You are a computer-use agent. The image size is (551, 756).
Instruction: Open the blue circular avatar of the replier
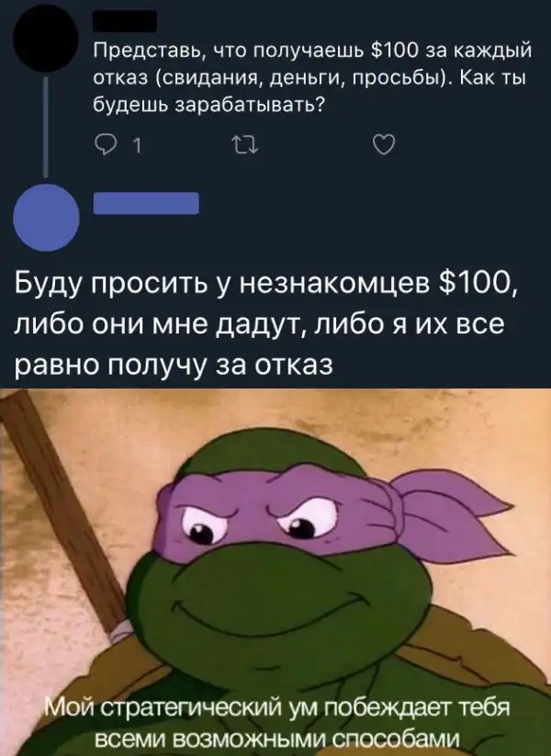(47, 218)
